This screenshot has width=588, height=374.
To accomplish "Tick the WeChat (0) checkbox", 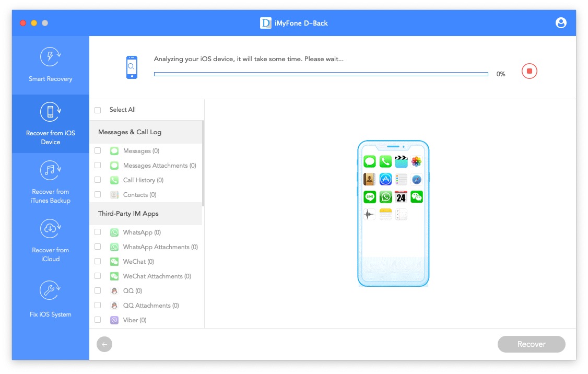I will (x=98, y=261).
